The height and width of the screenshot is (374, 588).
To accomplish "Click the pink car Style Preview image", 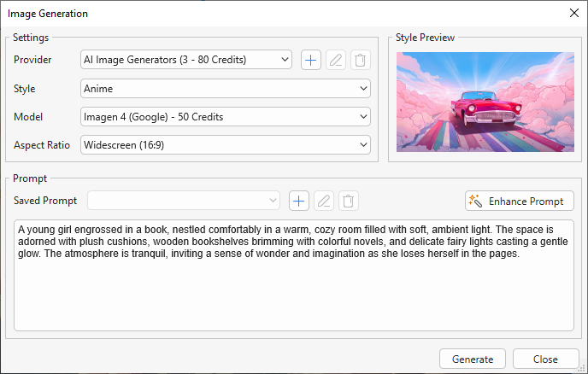I will pos(485,101).
